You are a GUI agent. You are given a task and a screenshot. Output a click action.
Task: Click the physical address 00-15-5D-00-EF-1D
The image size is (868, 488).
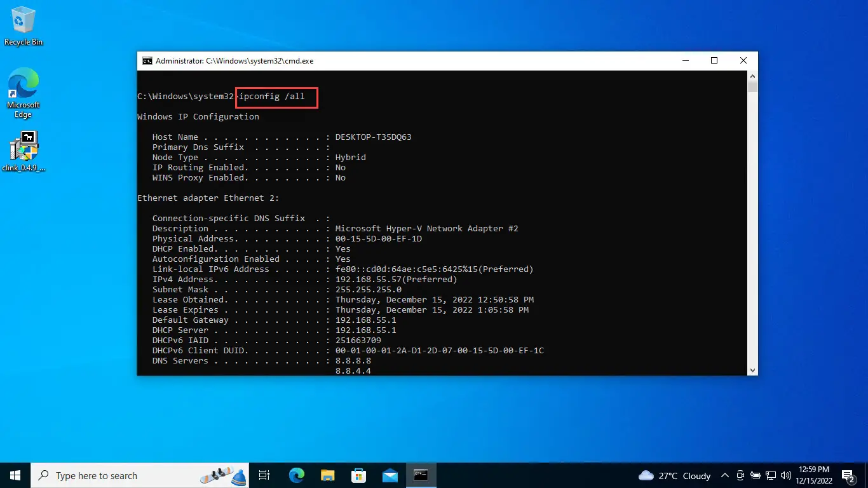tap(379, 239)
